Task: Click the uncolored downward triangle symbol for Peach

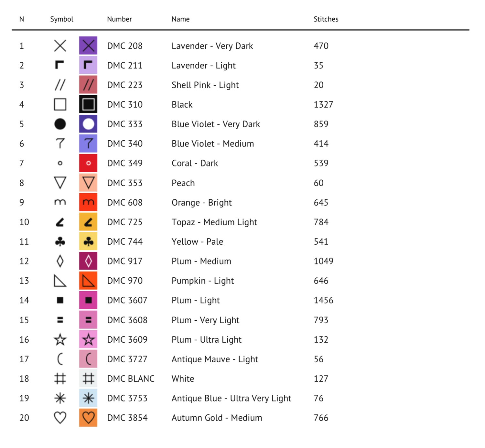Action: [60, 183]
